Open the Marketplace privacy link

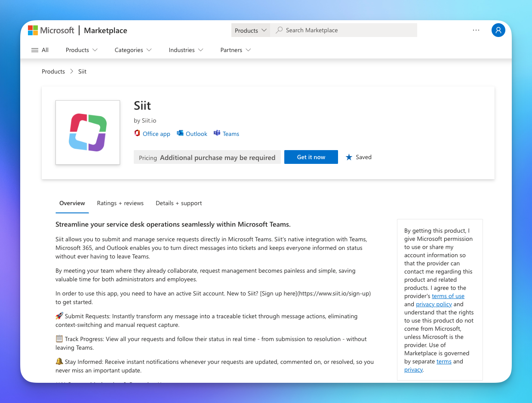coord(413,369)
